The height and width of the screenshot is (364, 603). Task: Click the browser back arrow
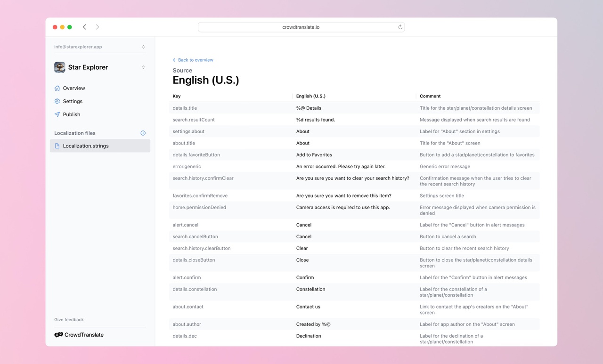click(x=84, y=27)
